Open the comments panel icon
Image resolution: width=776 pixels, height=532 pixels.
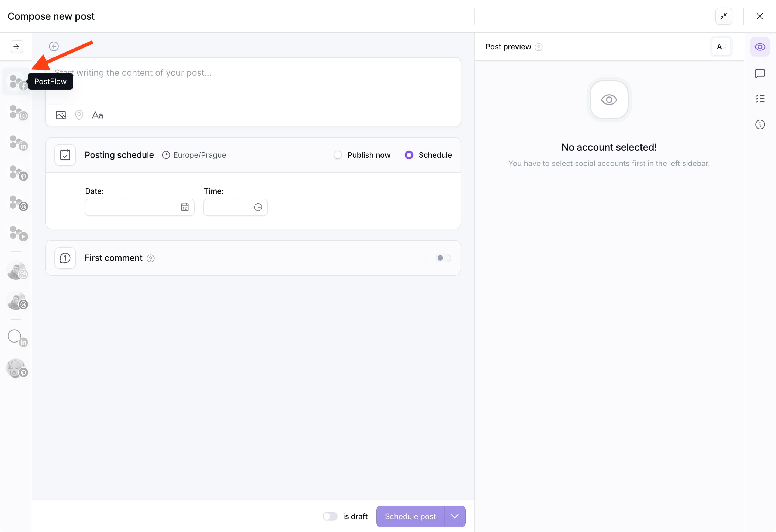760,74
